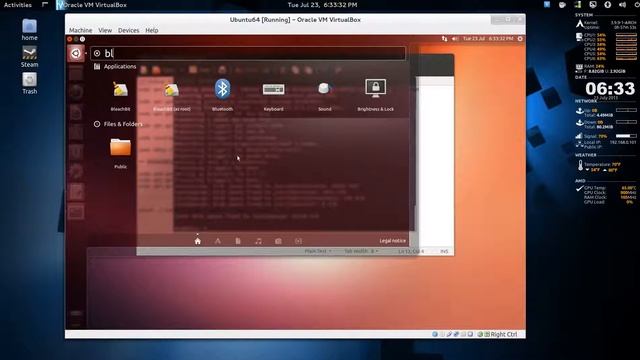
Task: Click the Dash search field containing 'bl'
Action: pyautogui.click(x=248, y=53)
